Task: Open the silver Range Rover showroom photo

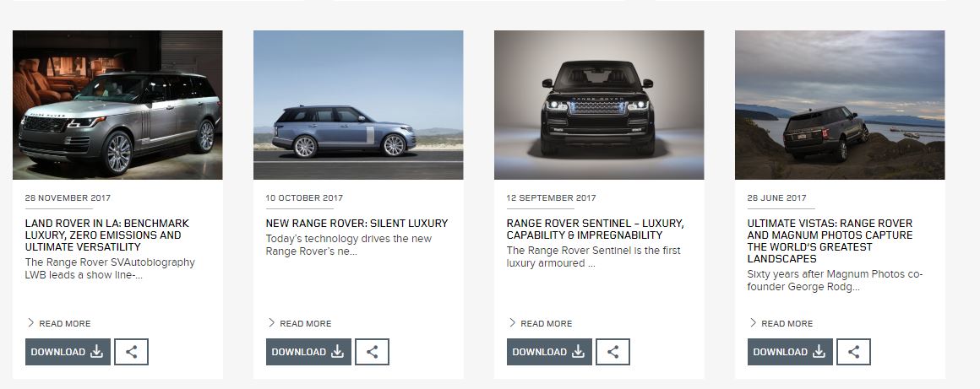Action: coord(117,105)
